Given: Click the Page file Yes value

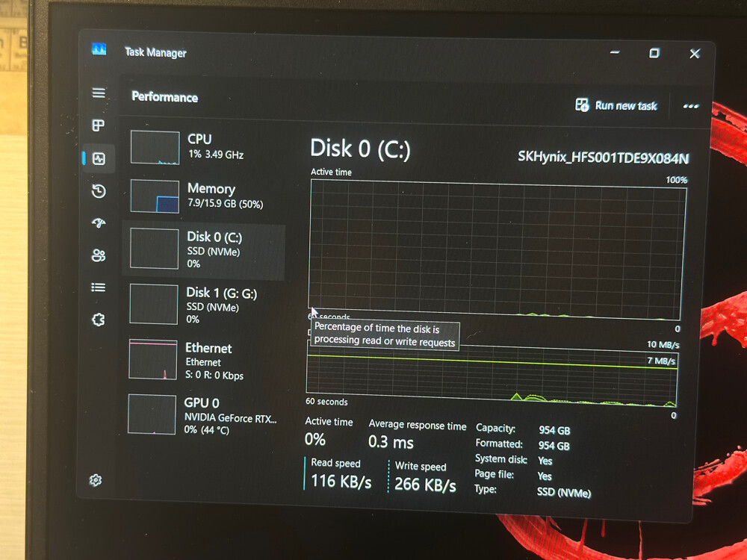Looking at the screenshot, I should (x=545, y=476).
